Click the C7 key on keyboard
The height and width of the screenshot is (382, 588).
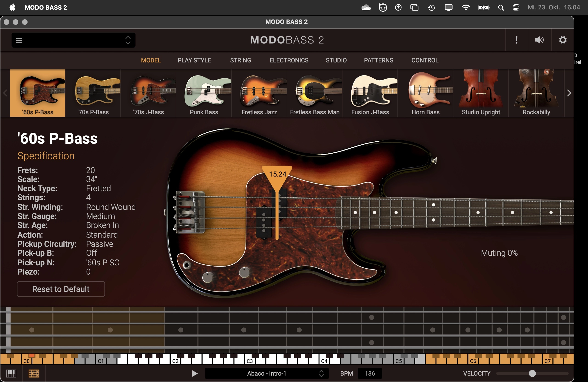click(548, 361)
